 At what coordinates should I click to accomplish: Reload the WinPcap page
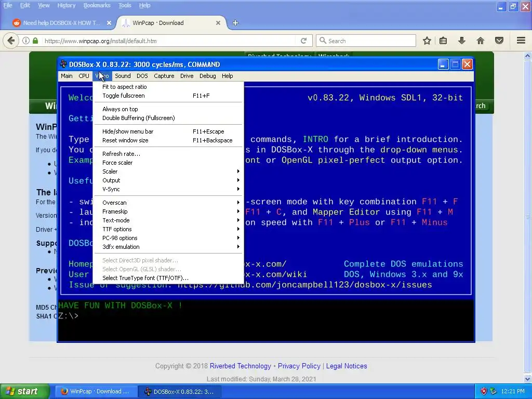tap(303, 41)
